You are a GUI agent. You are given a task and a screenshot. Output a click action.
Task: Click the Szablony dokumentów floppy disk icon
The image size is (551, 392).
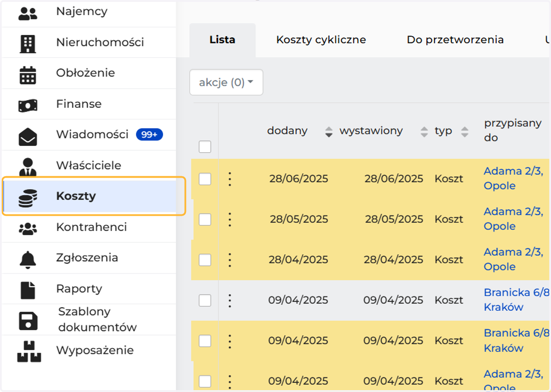[28, 321]
